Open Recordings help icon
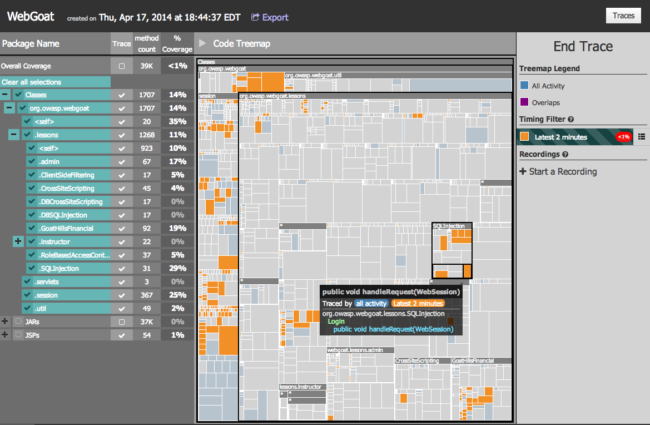 coord(565,154)
